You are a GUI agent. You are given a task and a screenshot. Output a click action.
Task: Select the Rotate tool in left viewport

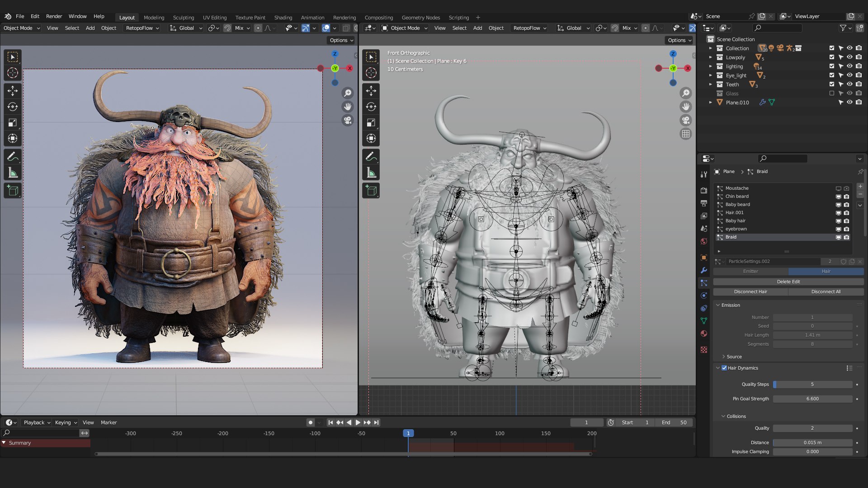pos(13,107)
